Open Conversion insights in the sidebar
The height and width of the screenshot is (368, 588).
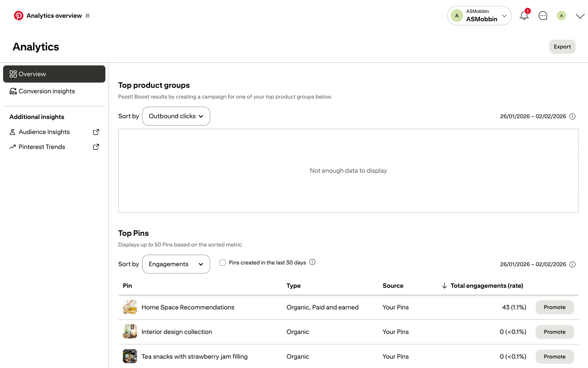[47, 91]
